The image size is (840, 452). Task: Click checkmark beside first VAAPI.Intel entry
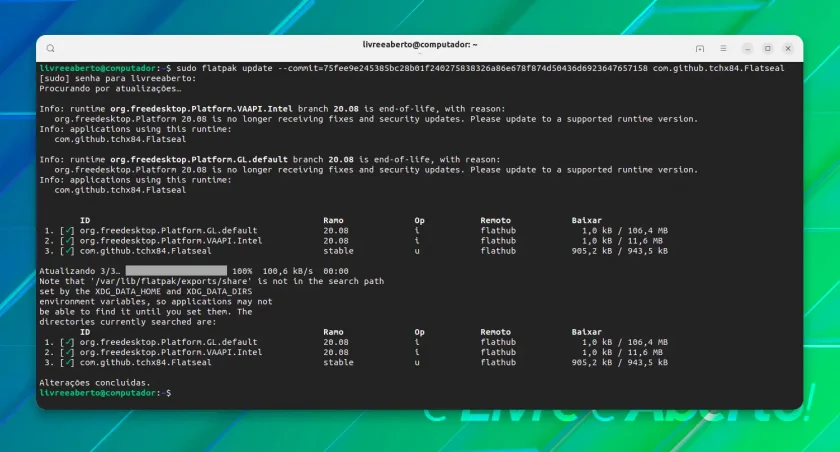[68, 241]
